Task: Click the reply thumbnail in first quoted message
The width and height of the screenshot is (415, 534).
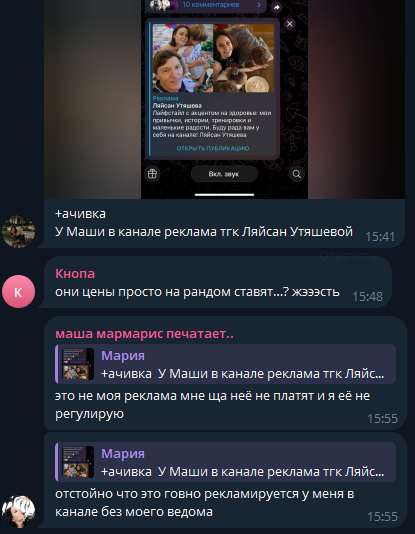Action: 78,364
